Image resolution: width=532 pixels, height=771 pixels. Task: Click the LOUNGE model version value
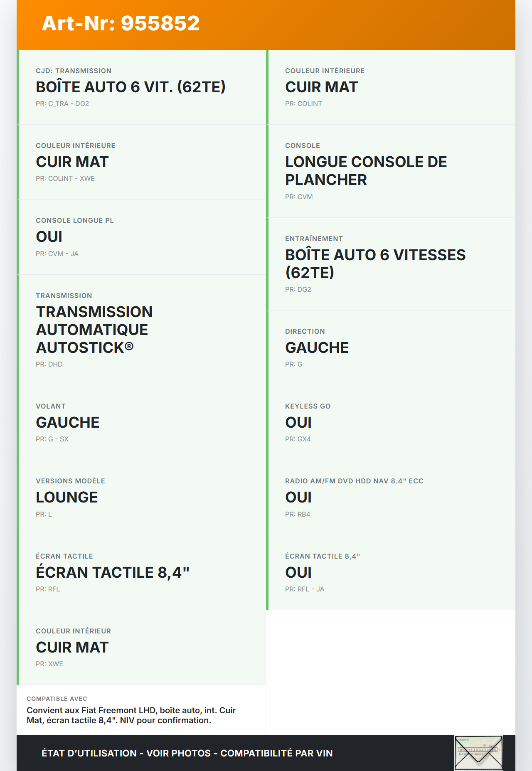[x=67, y=497]
